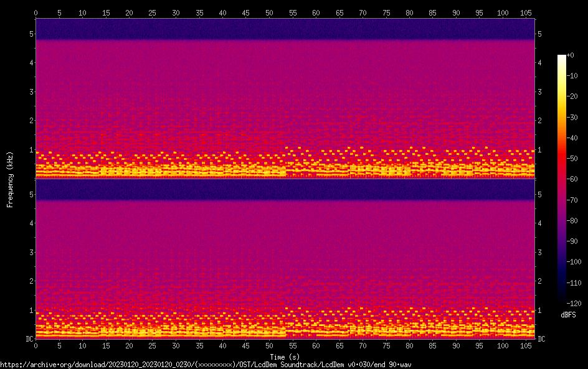Click the DC label at the bottom-right of the lower channel

coord(541,339)
